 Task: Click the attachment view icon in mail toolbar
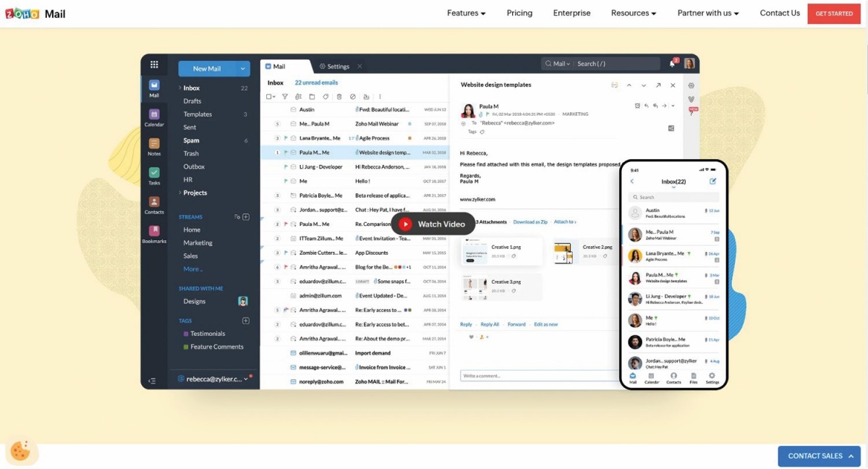pos(299,96)
